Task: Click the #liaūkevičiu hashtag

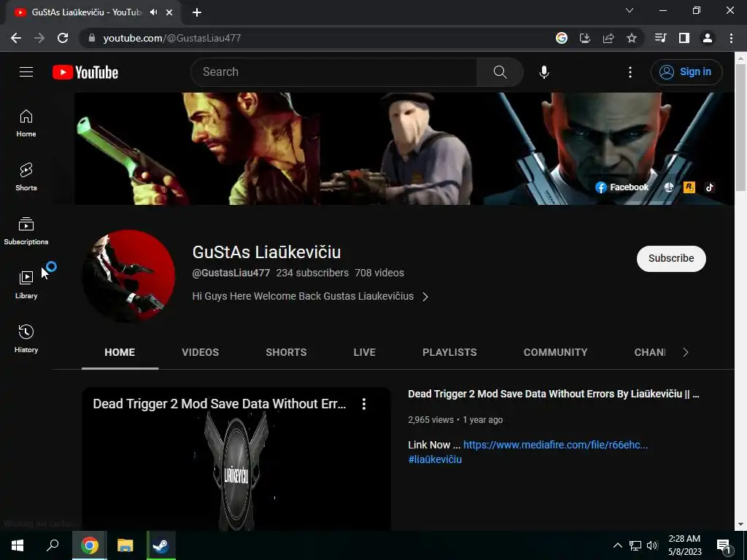Action: pos(435,459)
